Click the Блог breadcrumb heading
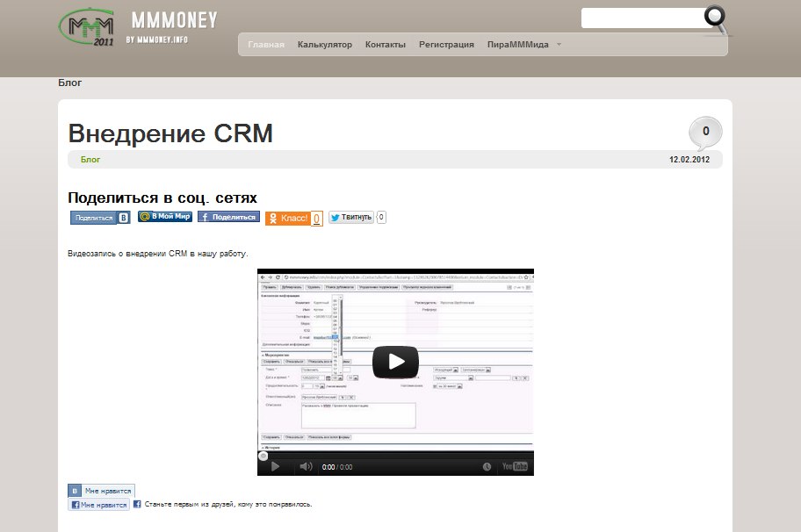This screenshot has width=801, height=532. (x=70, y=83)
